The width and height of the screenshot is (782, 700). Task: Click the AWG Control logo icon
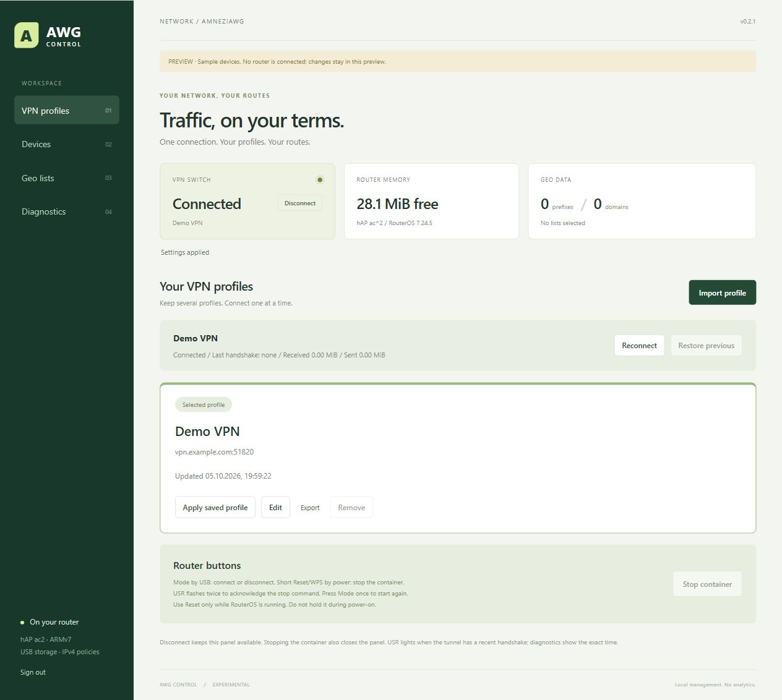[26, 35]
